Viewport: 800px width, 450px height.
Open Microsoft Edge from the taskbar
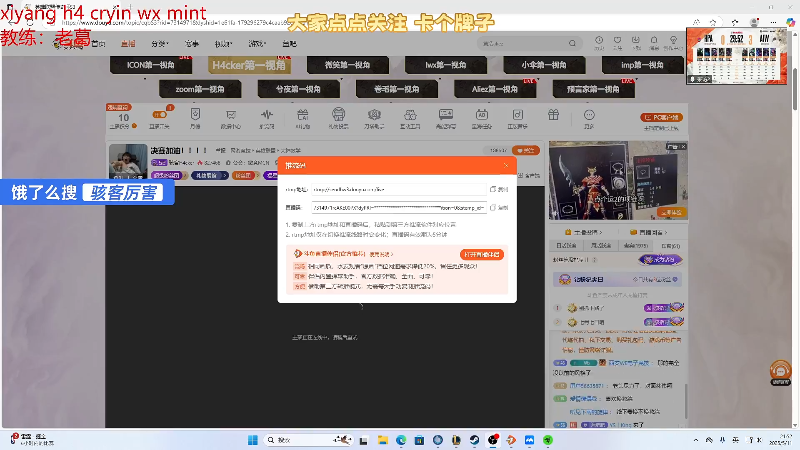point(401,440)
